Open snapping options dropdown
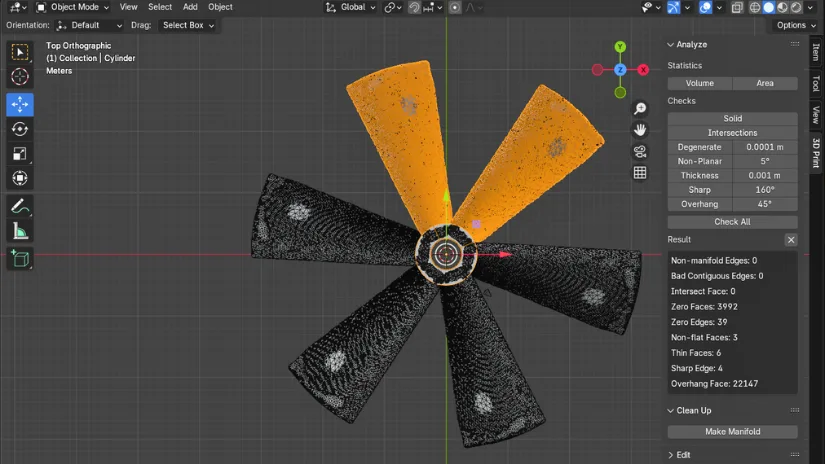 433,7
